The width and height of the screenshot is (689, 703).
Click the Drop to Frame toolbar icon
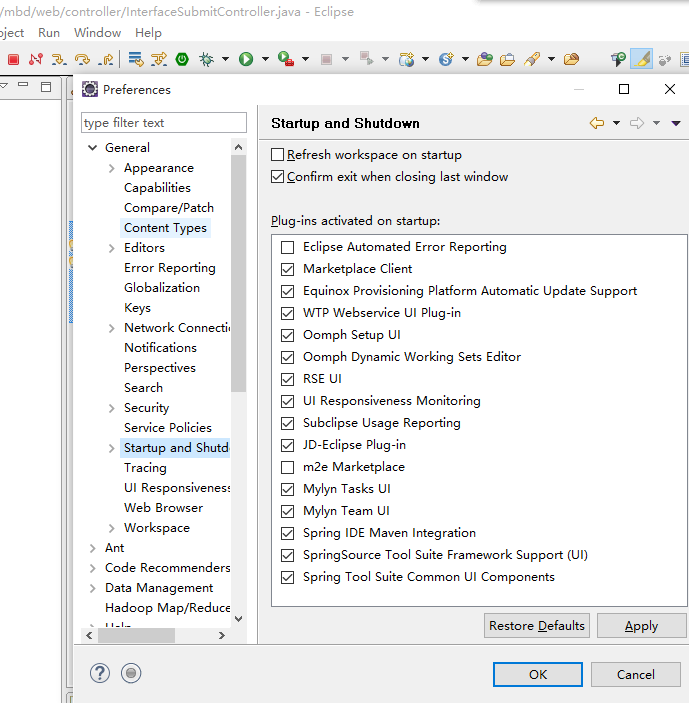pos(136,59)
